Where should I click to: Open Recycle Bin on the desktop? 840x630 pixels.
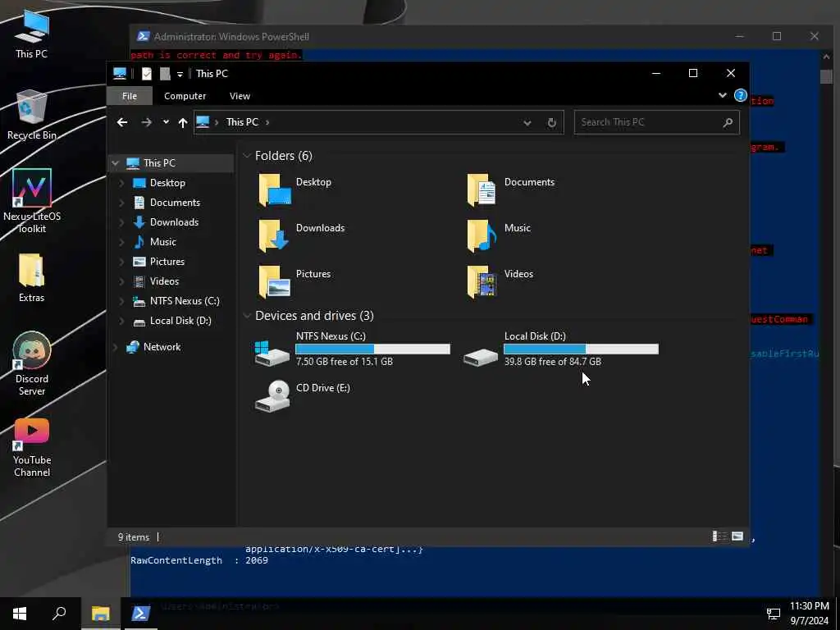click(x=32, y=115)
